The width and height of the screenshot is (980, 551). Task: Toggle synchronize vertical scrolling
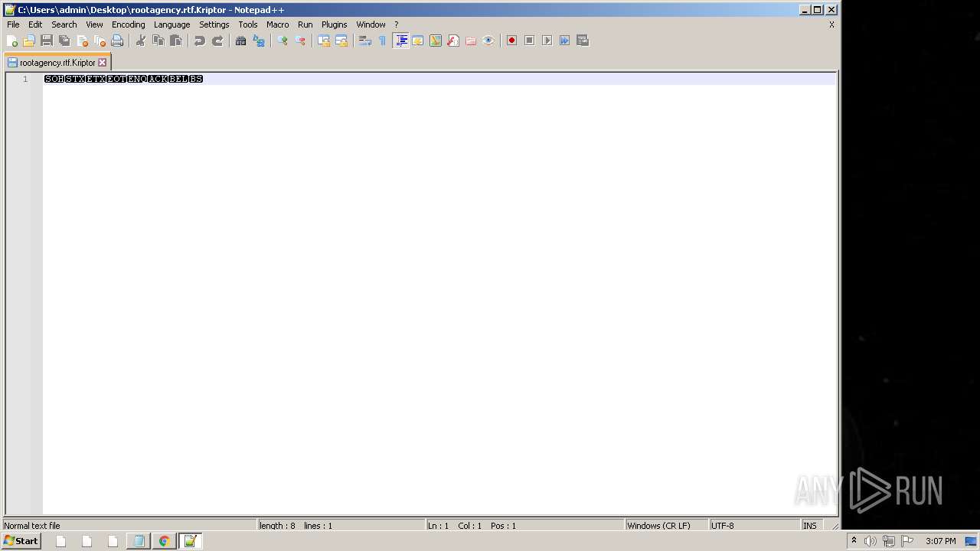coord(324,41)
